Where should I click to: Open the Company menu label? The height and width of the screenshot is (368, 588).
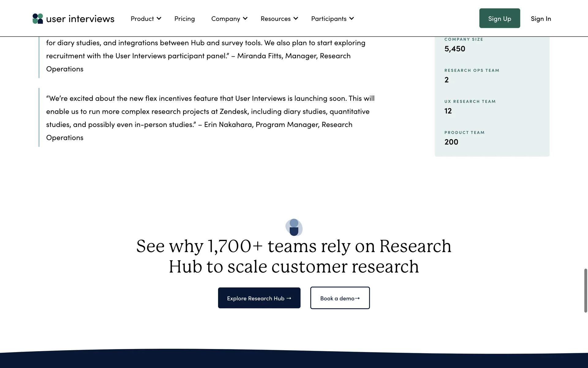coord(225,19)
